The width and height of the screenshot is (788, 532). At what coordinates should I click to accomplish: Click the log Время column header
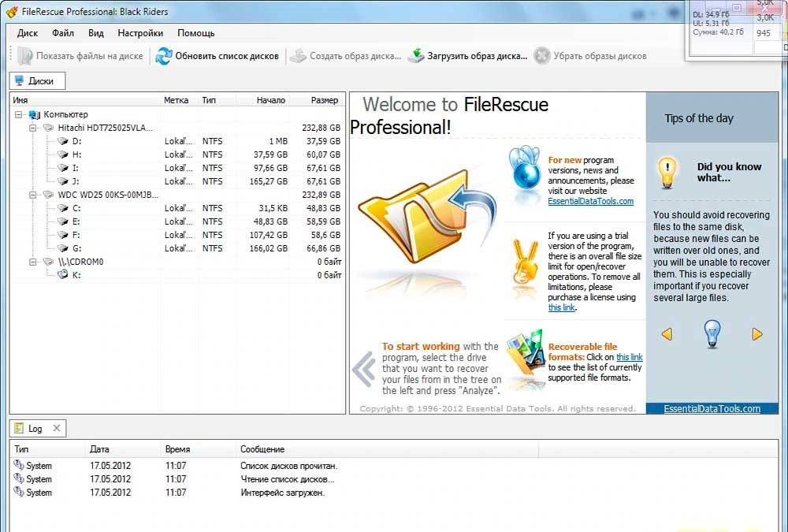point(199,449)
